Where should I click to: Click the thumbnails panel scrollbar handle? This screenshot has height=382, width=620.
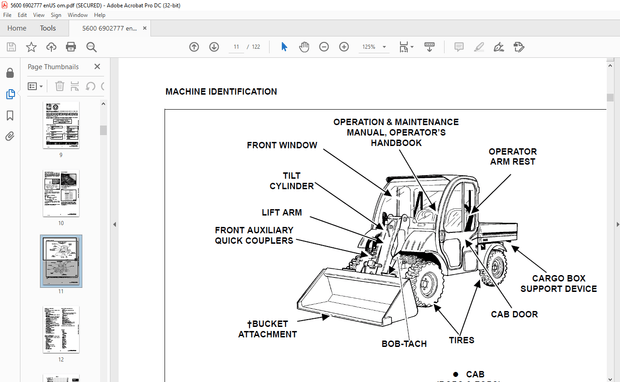(x=103, y=130)
